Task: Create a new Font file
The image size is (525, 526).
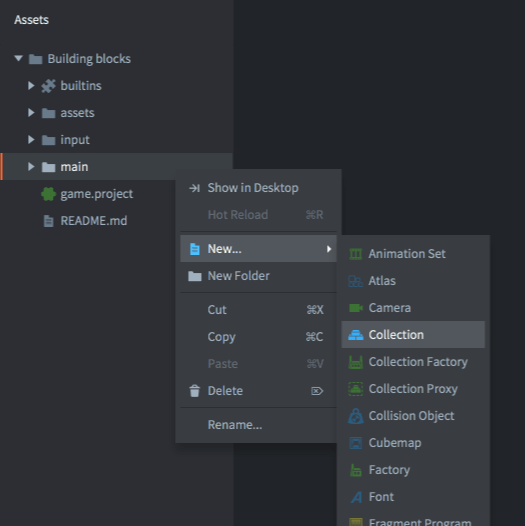Action: click(413, 497)
